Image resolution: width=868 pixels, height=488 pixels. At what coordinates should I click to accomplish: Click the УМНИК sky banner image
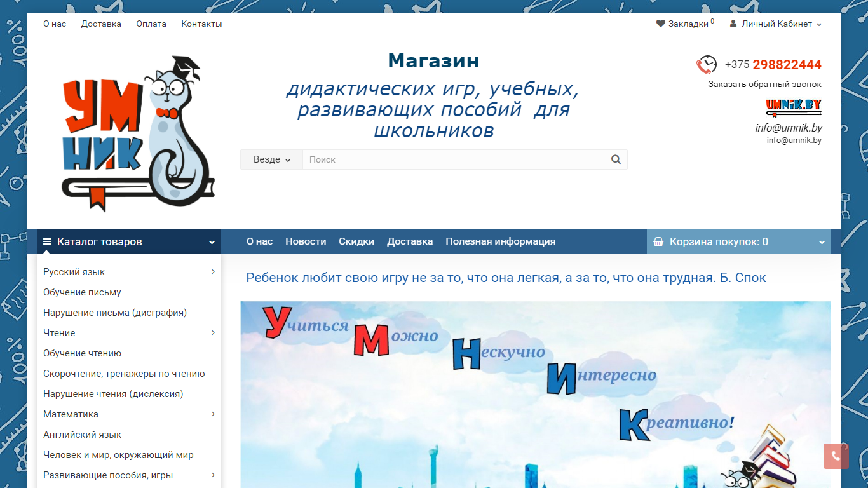(x=536, y=395)
